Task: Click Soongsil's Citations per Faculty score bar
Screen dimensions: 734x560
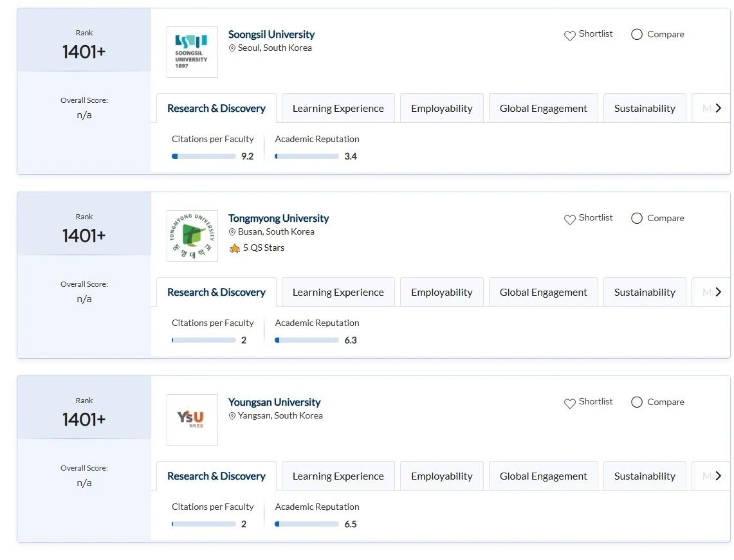Action: tap(203, 156)
